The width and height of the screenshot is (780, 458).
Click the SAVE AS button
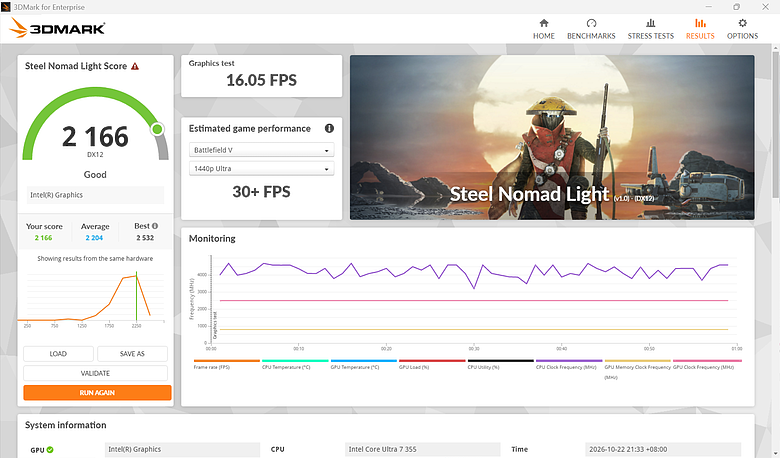pos(132,354)
